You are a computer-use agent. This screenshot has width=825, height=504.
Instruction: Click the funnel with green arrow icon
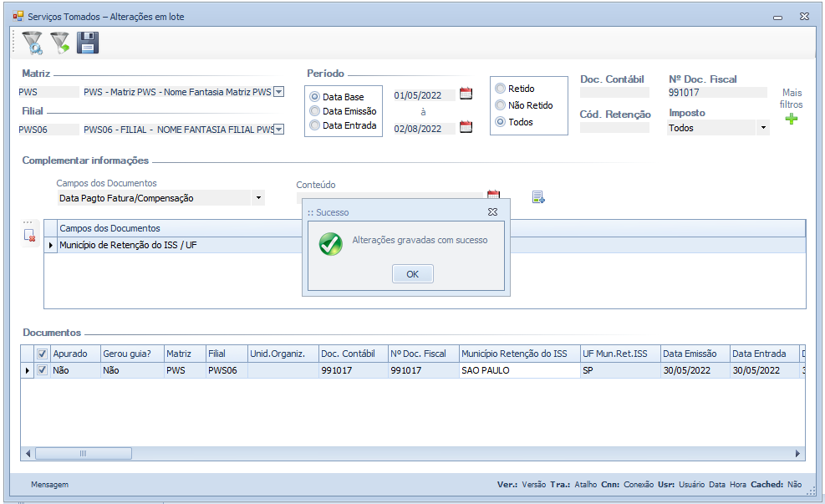[59, 43]
